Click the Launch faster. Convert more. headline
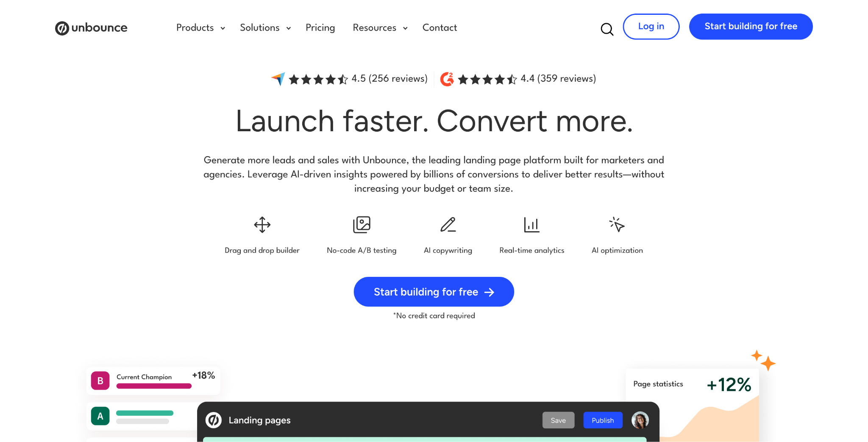This screenshot has height=442, width=868. 434,122
